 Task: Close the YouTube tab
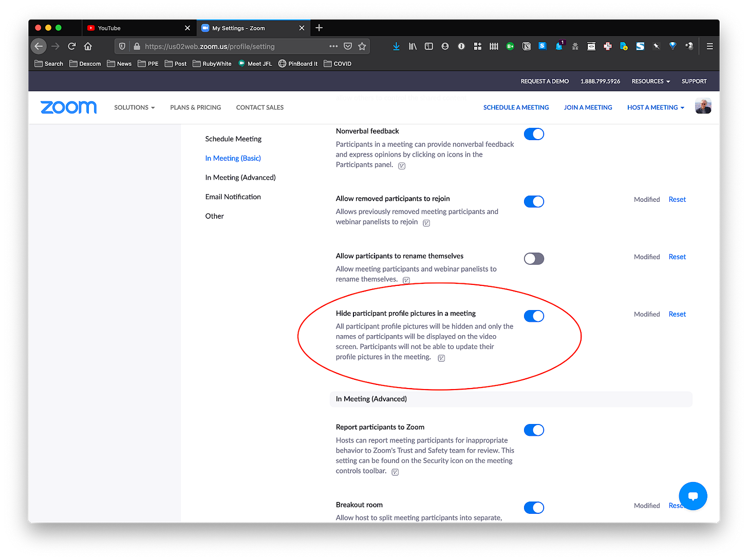tap(188, 28)
